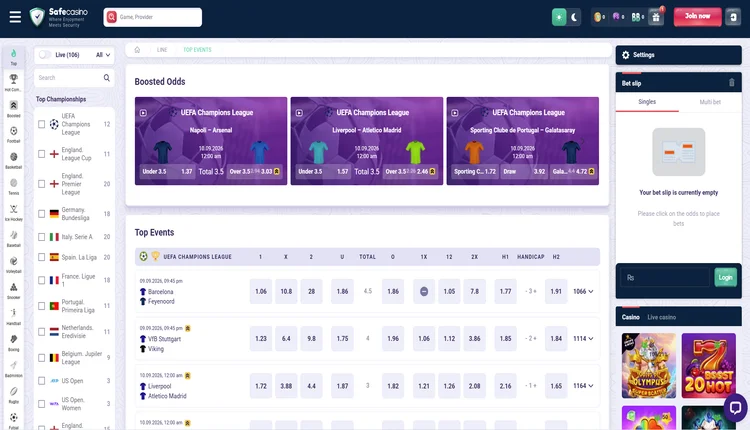Check US Open championship
750x430 pixels.
[x=42, y=381]
